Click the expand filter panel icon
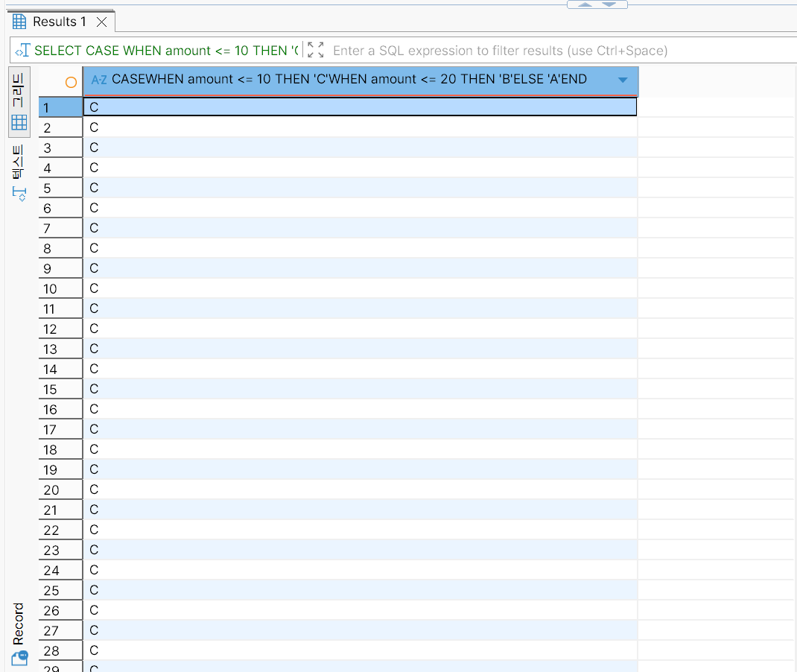 pos(316,51)
